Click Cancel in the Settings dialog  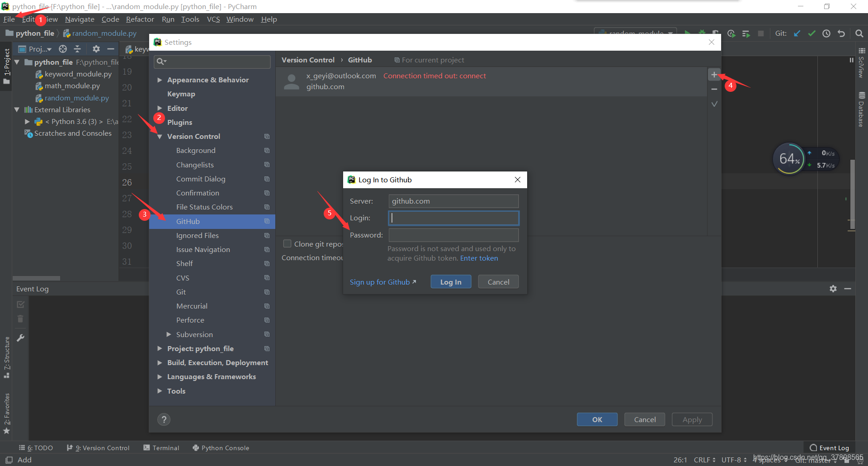coord(645,419)
